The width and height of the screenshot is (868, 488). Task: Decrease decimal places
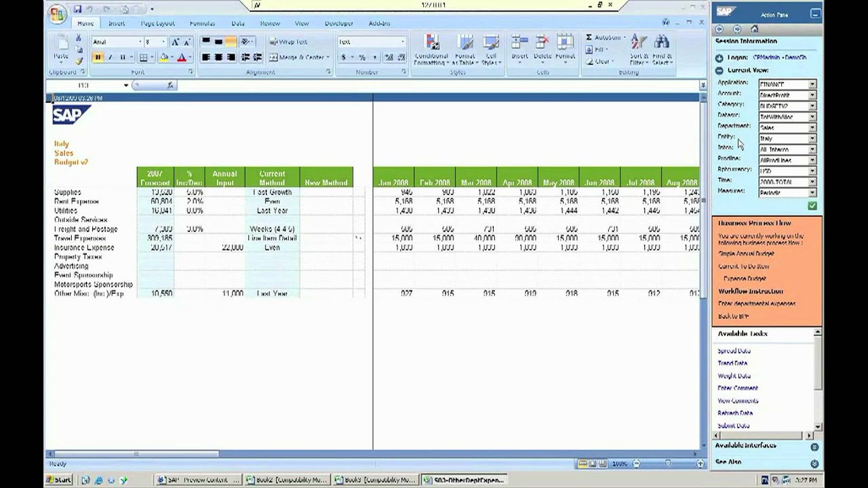pyautogui.click(x=401, y=58)
